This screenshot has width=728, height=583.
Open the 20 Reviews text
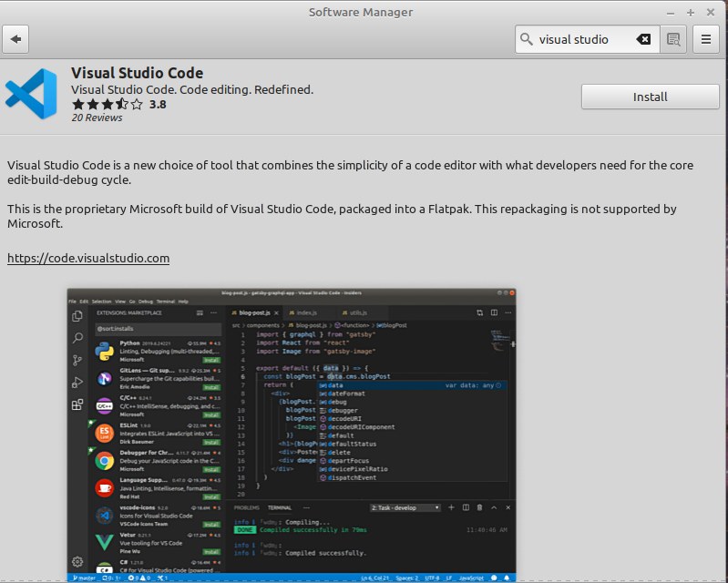point(97,118)
